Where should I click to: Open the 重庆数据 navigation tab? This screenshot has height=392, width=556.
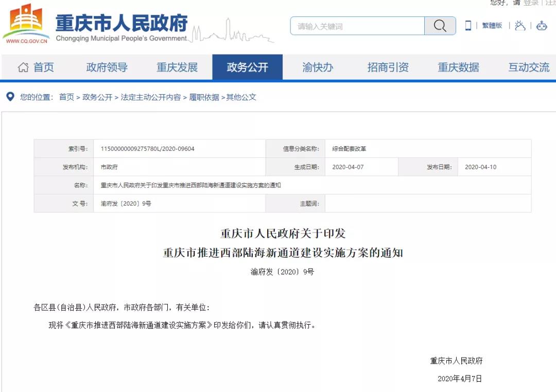click(x=458, y=67)
